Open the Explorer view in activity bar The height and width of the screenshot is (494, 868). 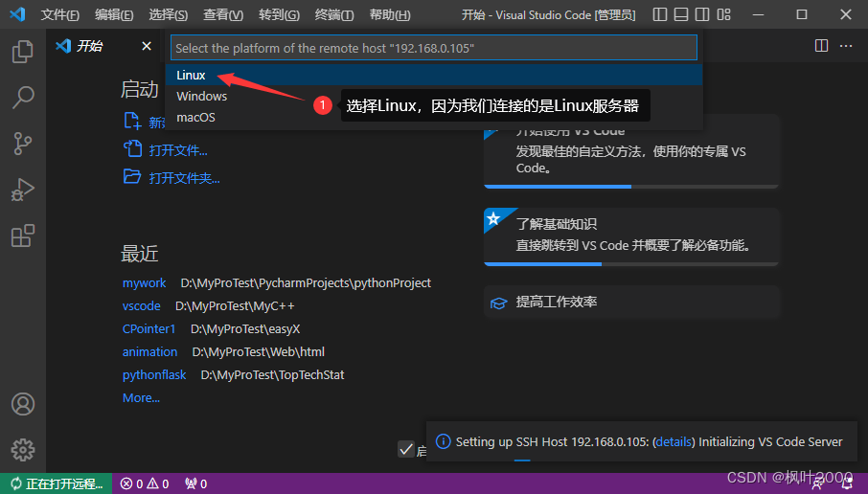coord(23,52)
